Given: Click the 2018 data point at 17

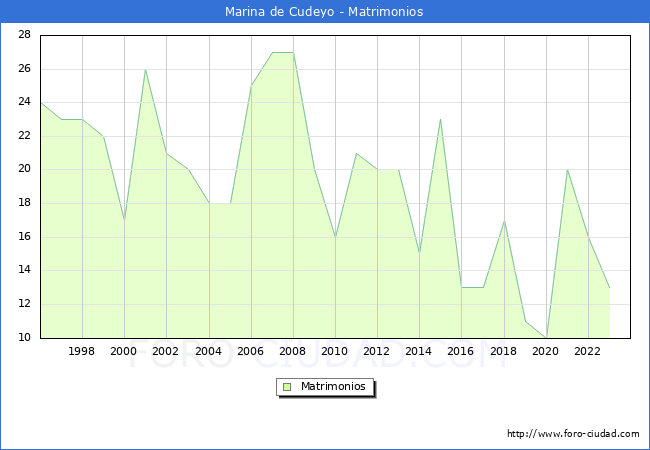Looking at the screenshot, I should (x=504, y=221).
